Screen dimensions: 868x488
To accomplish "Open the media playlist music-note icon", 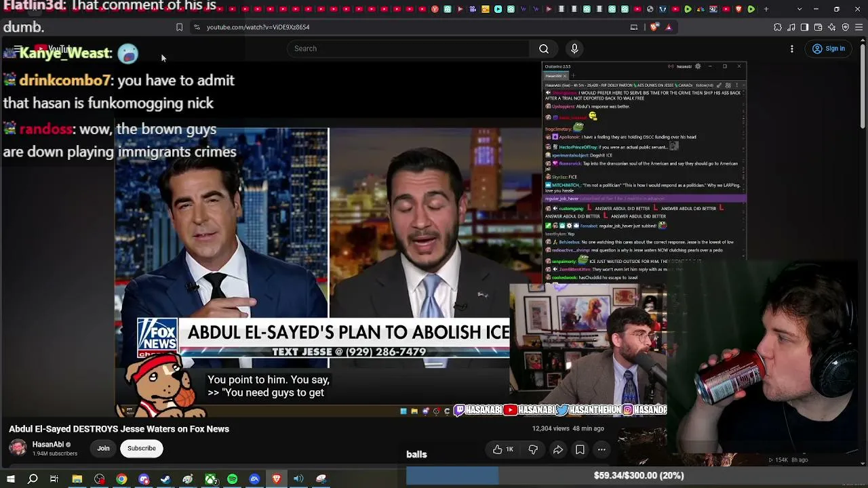I will (x=791, y=27).
